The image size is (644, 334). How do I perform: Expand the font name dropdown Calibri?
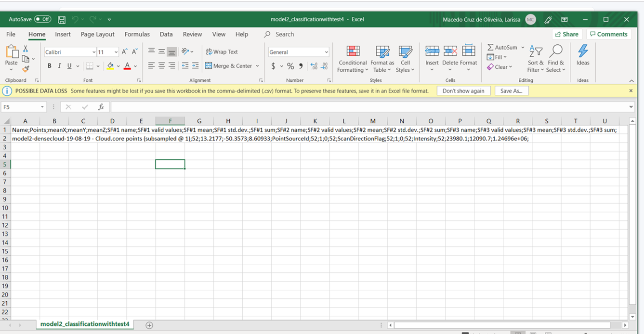click(94, 52)
